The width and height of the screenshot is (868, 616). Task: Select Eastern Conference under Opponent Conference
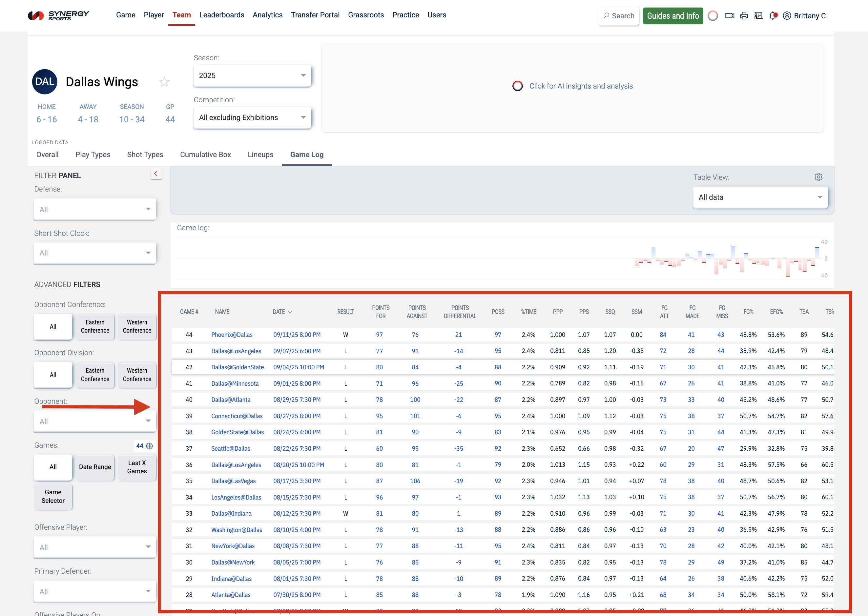[95, 327]
